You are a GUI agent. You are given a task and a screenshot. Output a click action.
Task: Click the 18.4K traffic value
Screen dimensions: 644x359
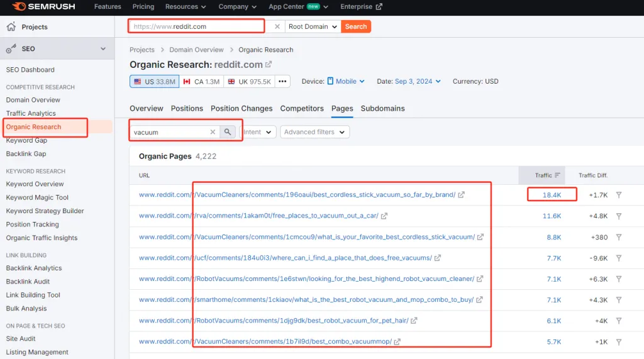(x=552, y=195)
